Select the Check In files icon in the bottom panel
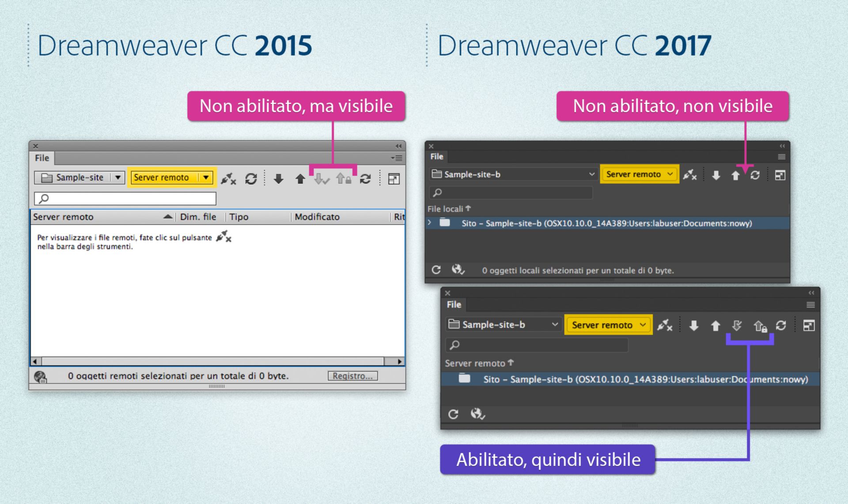848x504 pixels. point(761,326)
